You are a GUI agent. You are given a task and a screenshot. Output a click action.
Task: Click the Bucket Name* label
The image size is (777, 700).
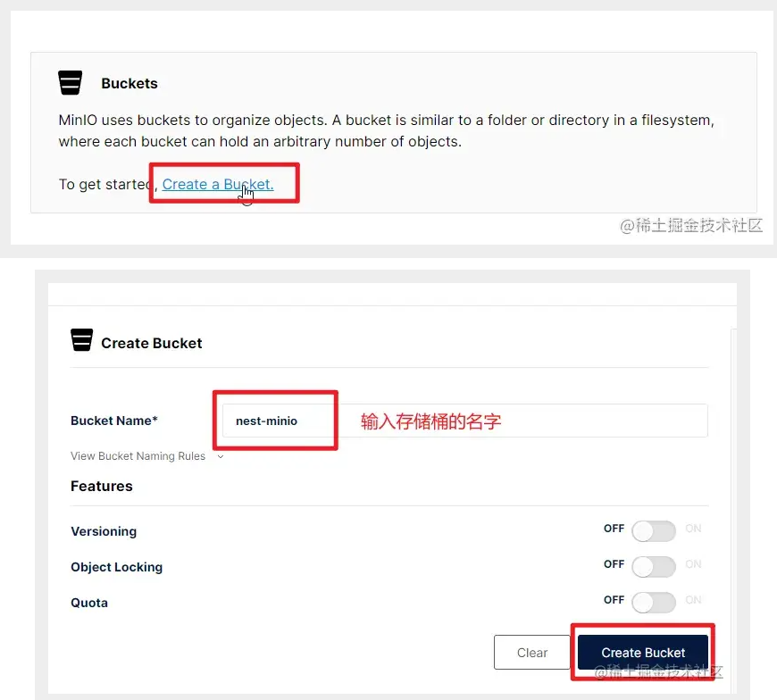(x=114, y=421)
